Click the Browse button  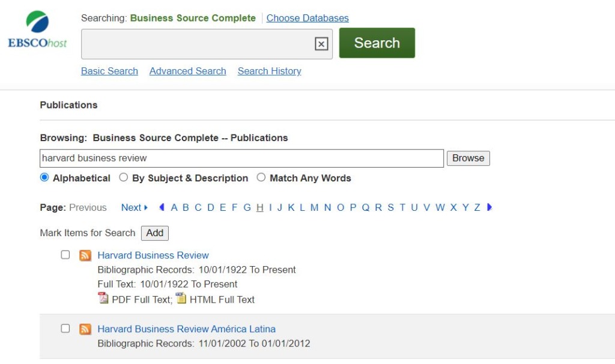tap(468, 158)
